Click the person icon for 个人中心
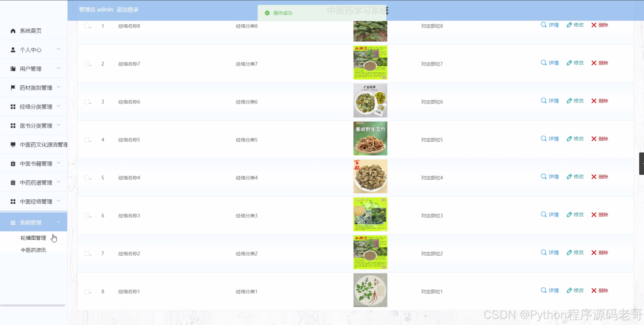The image size is (644, 325). [x=13, y=50]
